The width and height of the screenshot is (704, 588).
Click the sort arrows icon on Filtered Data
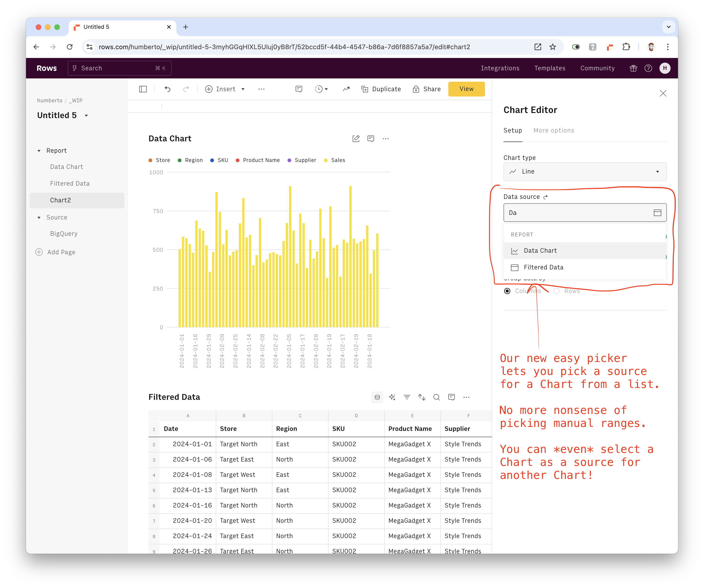(422, 397)
